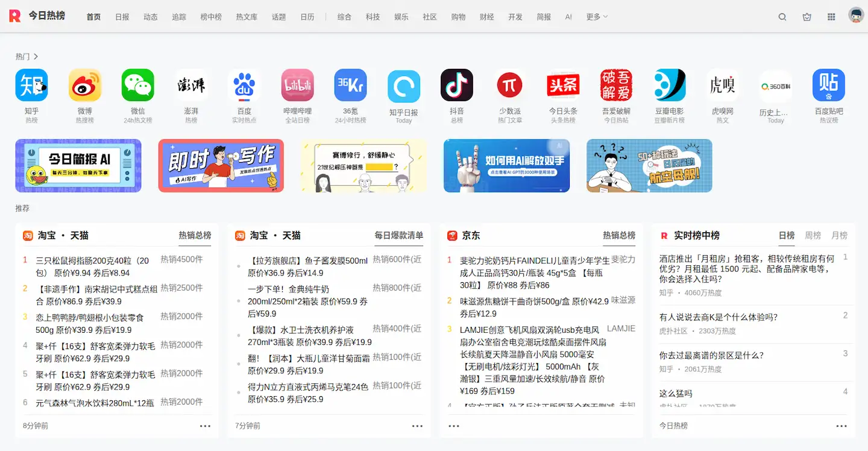The height and width of the screenshot is (451, 868).
Task: Open the 赛博修行 舒缓静心 banner
Action: pos(364,166)
